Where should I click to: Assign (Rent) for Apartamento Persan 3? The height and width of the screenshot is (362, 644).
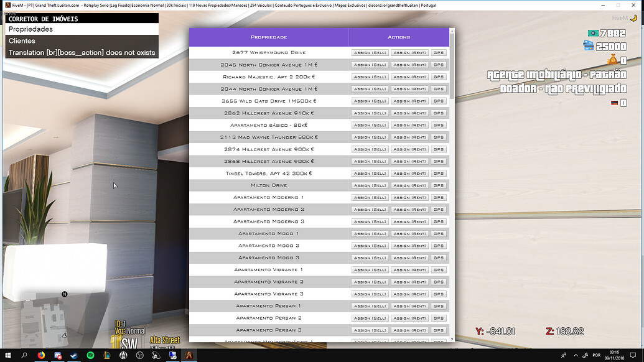(410, 330)
